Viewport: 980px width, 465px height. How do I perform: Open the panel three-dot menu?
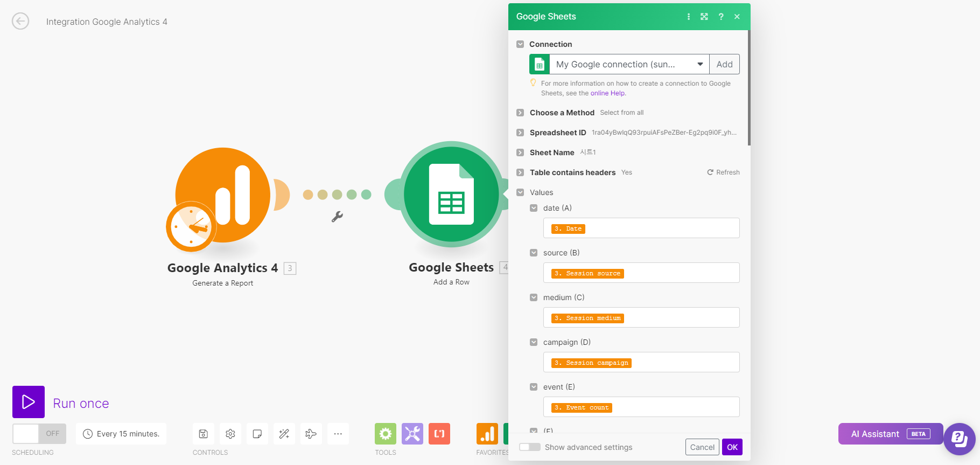689,17
